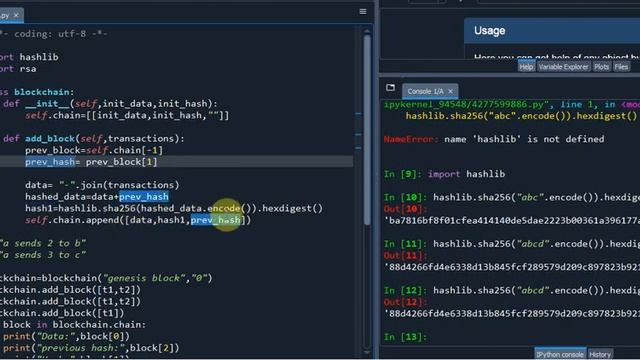Click the 'print("Data:",block[0])' line
640x360 pixels.
pos(66,337)
